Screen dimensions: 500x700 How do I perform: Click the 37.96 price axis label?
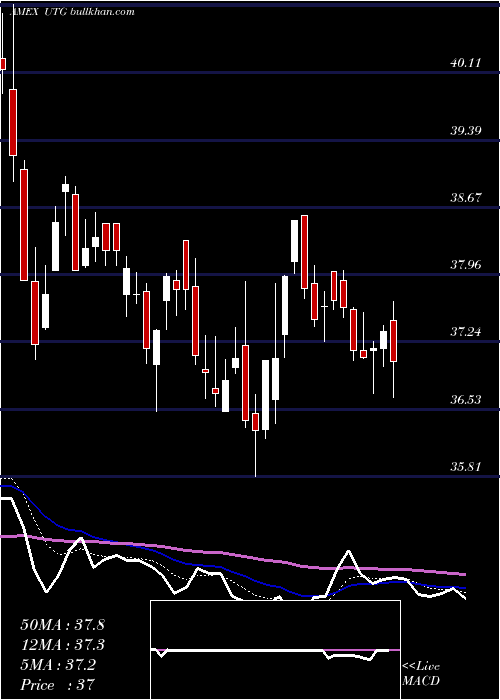[466, 265]
